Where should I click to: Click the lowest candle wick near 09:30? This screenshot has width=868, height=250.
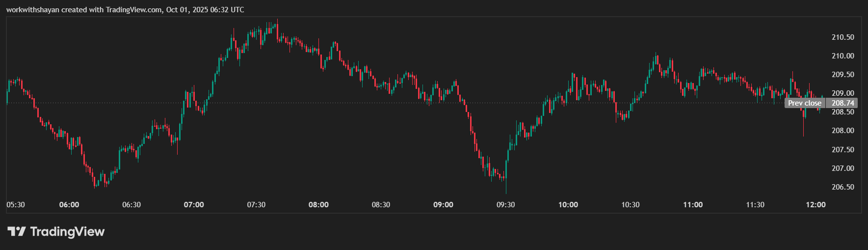point(506,189)
